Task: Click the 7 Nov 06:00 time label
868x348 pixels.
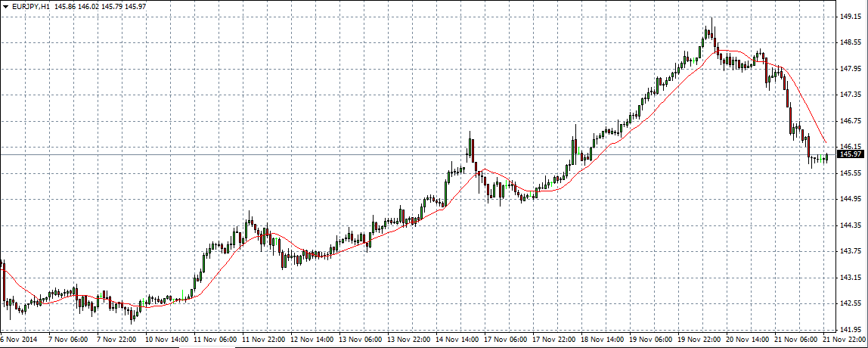Action: click(x=67, y=339)
